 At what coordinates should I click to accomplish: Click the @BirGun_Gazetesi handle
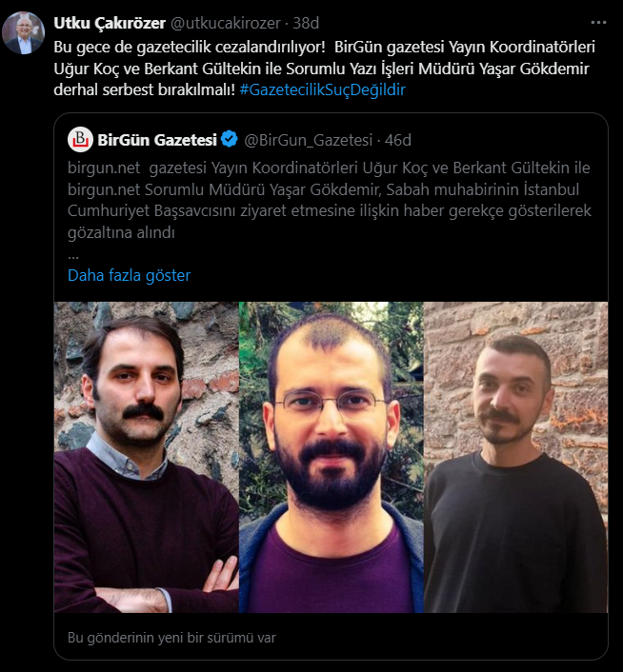(x=309, y=140)
